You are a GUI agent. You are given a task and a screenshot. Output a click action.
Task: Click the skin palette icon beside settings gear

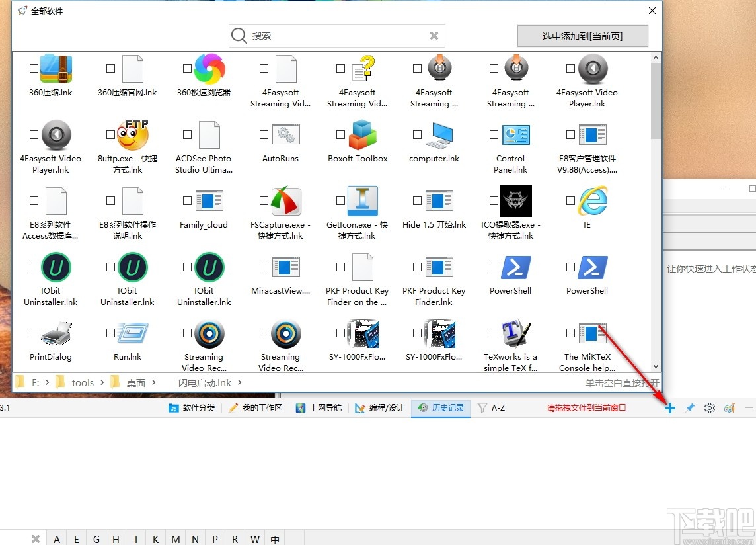click(730, 408)
